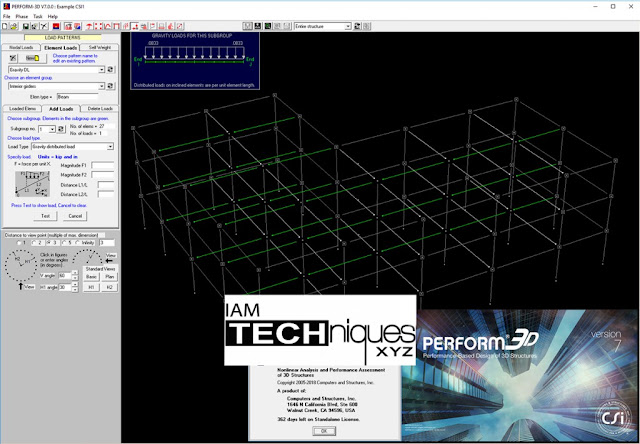Click the floppy-disk Save toolbar icon
The height and width of the screenshot is (444, 640).
point(26,26)
